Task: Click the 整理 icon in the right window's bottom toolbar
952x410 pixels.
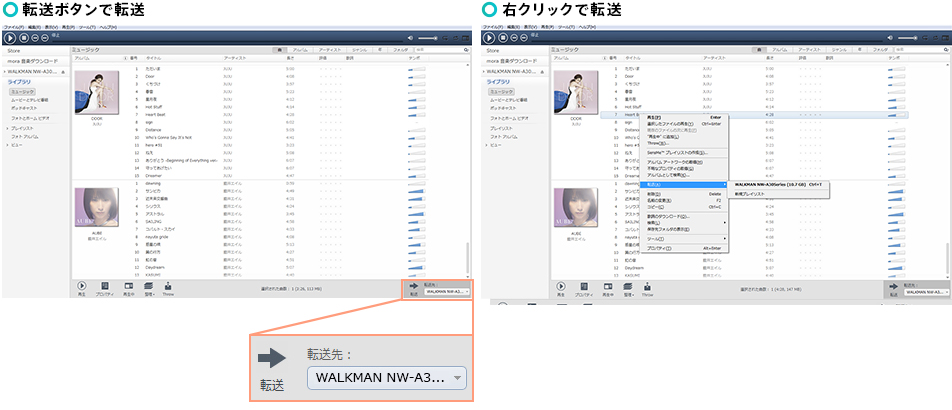Action: tap(627, 288)
